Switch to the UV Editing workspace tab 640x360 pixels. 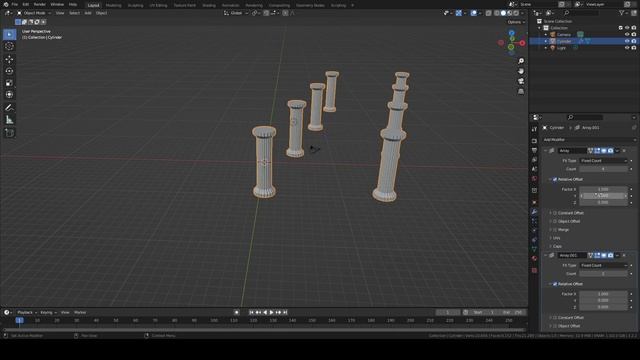click(x=158, y=5)
